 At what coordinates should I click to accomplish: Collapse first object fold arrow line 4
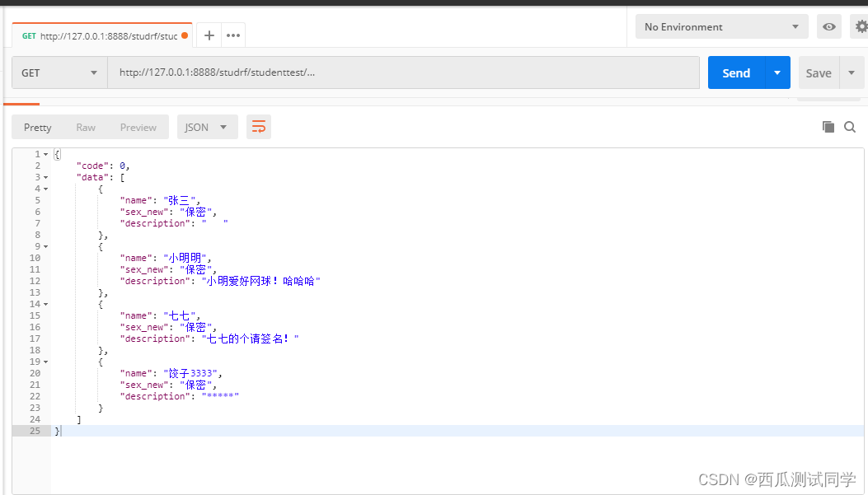(46, 189)
